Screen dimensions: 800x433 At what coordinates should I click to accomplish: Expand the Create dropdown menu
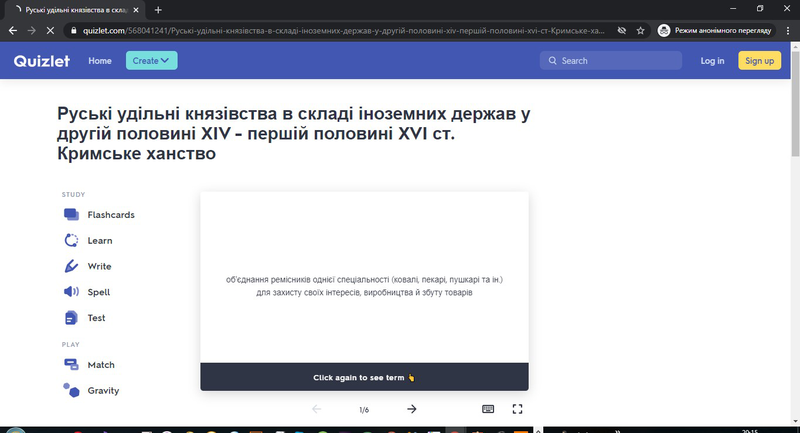point(151,61)
